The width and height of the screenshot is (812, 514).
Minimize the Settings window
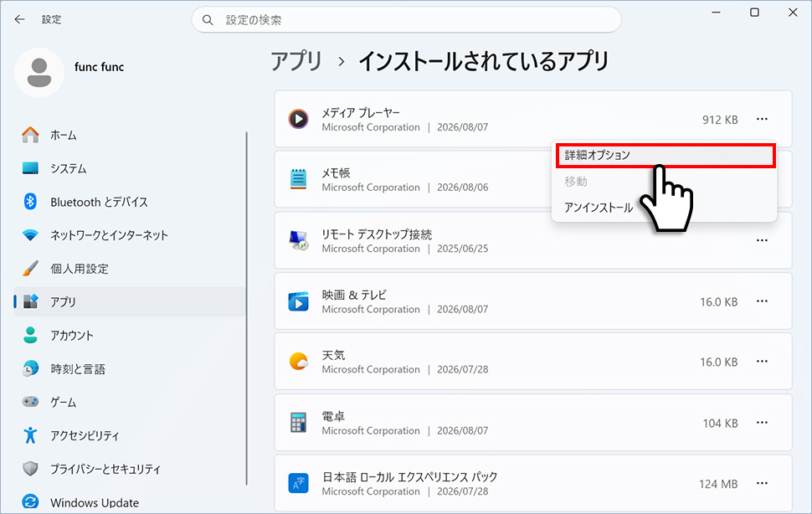point(717,12)
